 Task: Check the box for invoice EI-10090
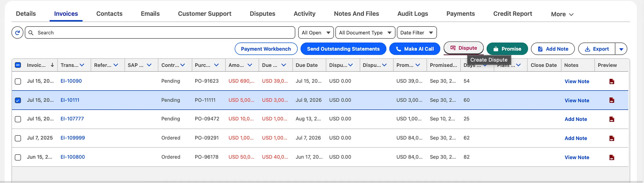(x=18, y=81)
